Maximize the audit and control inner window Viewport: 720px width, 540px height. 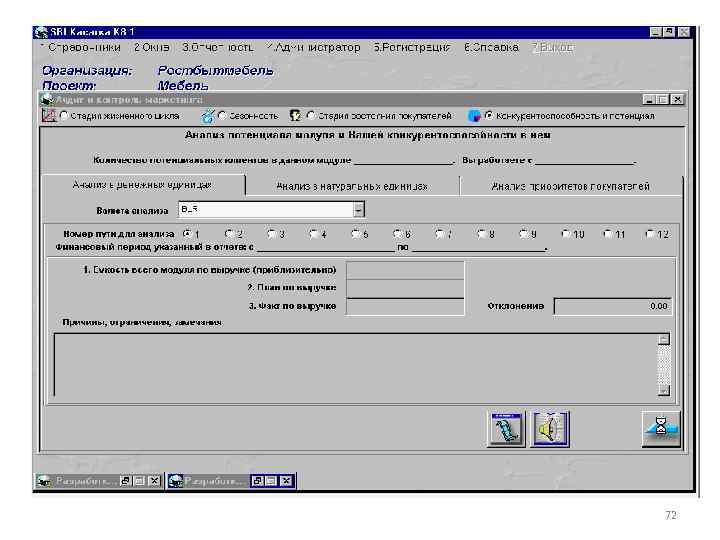[663, 100]
